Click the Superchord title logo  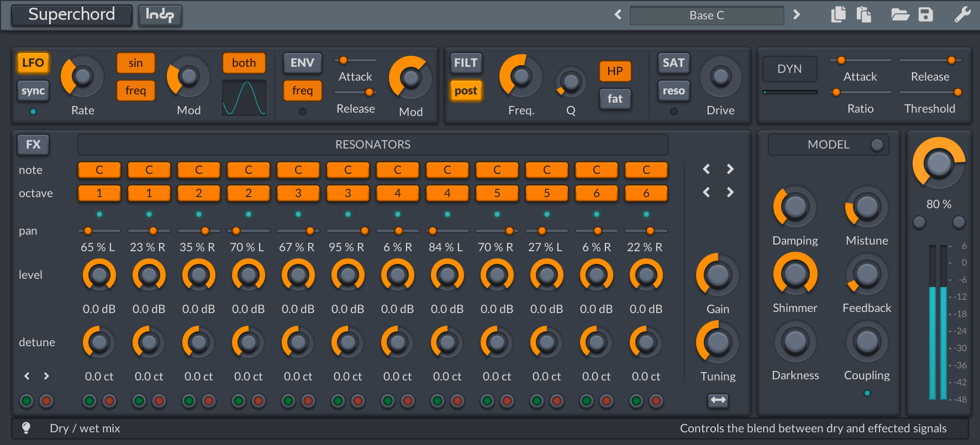72,15
